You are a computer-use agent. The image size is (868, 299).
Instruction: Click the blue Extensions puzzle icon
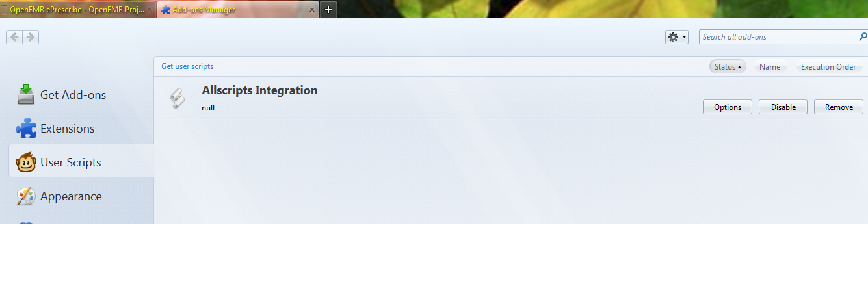tap(26, 129)
